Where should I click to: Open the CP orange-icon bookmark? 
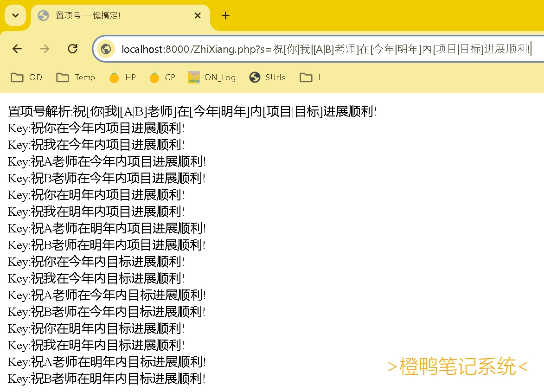[162, 77]
